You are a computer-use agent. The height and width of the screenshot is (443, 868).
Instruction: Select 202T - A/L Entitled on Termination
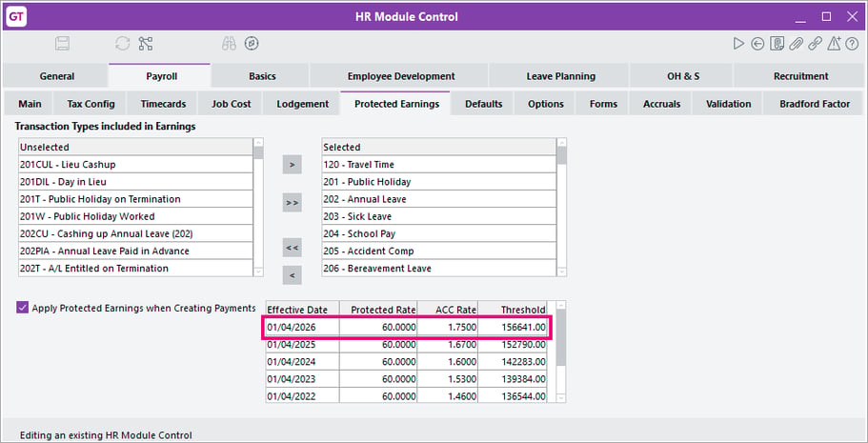click(135, 268)
